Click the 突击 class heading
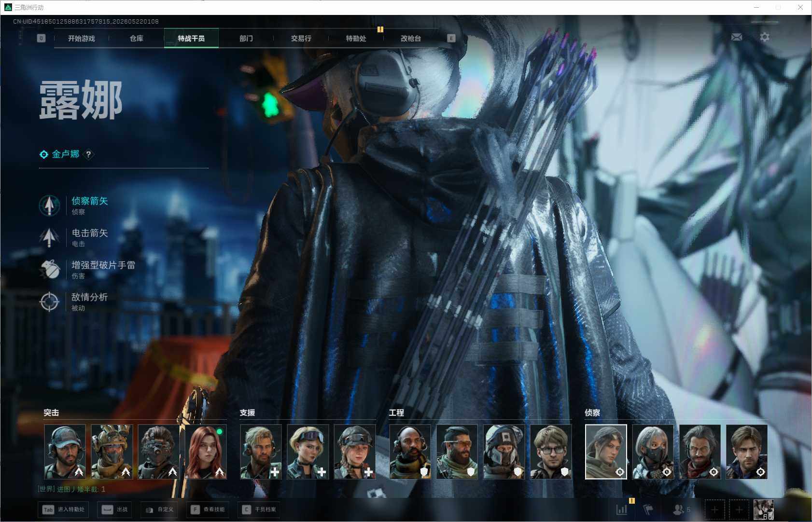 coord(51,413)
